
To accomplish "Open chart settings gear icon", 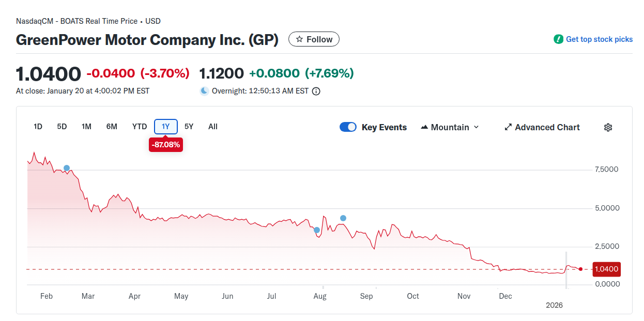I will [x=608, y=127].
